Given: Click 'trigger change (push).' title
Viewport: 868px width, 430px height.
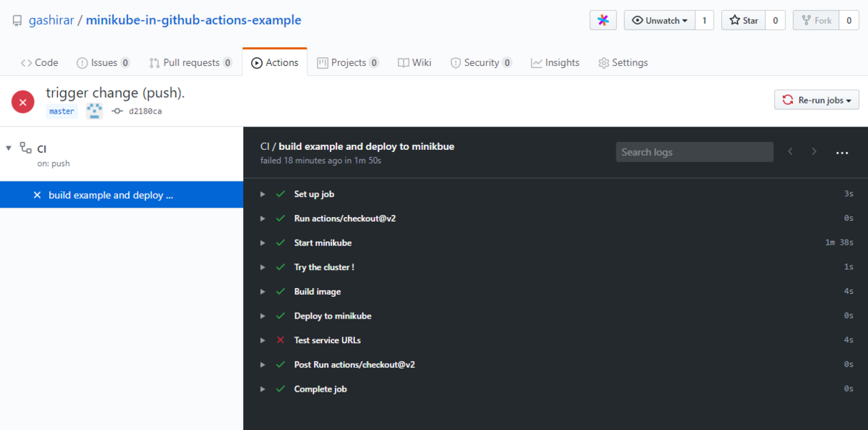Looking at the screenshot, I should point(116,93).
